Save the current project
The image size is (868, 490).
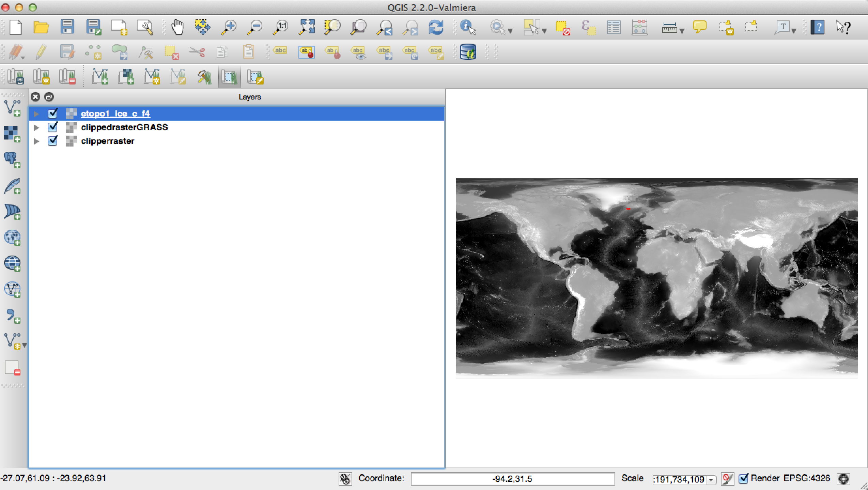(67, 27)
